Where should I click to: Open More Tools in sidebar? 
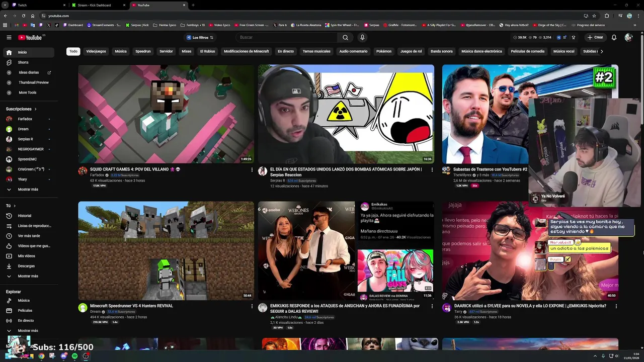point(28,93)
